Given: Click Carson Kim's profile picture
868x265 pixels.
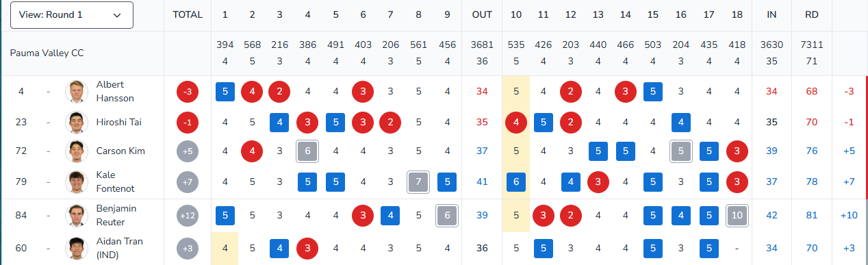Looking at the screenshot, I should click(x=76, y=151).
